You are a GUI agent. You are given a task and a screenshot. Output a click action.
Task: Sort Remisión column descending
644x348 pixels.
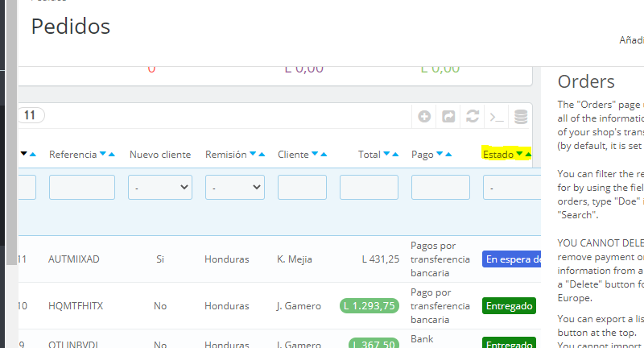click(x=253, y=154)
